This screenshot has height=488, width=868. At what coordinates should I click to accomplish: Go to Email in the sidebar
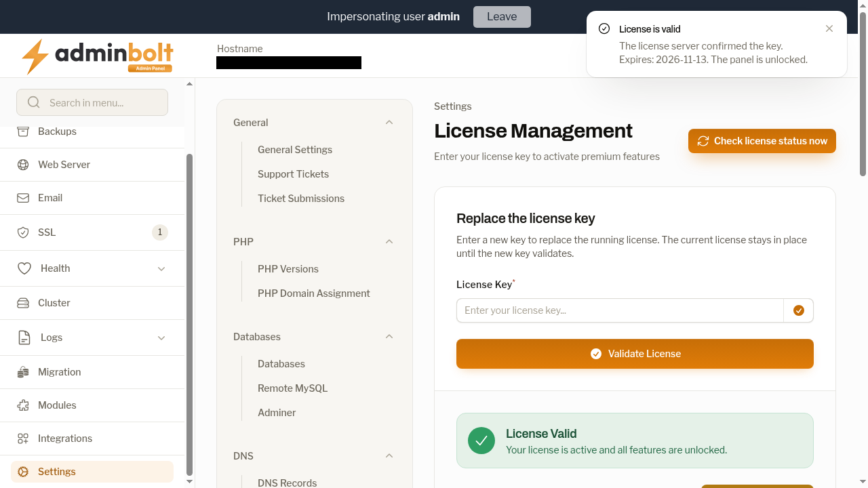point(92,198)
